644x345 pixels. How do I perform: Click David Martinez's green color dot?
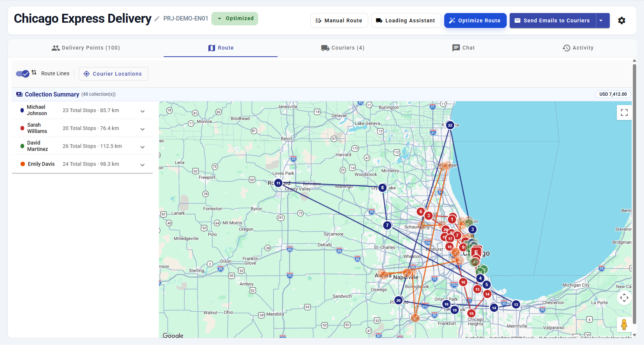click(x=22, y=146)
